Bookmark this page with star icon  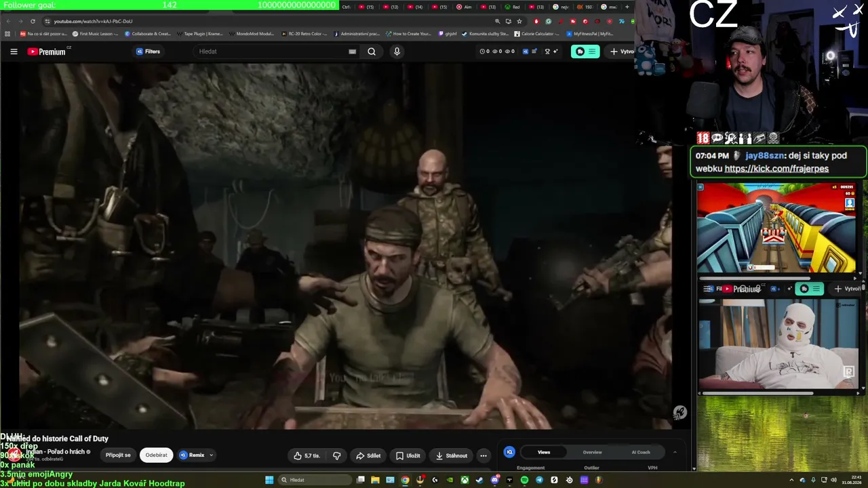519,21
